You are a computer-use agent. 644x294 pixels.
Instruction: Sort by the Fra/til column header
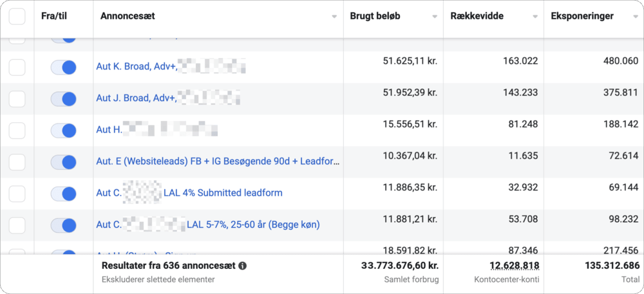55,16
